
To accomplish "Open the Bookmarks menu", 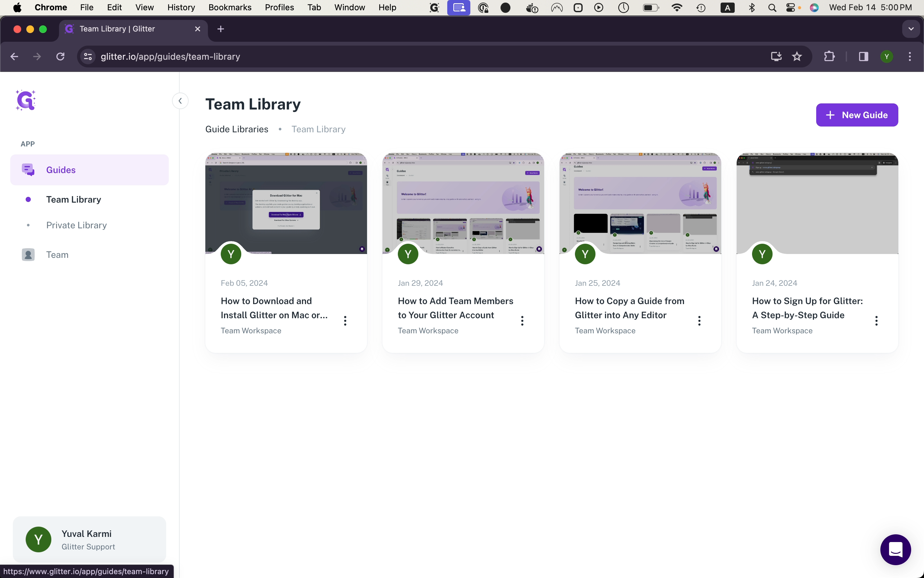I will tap(230, 7).
